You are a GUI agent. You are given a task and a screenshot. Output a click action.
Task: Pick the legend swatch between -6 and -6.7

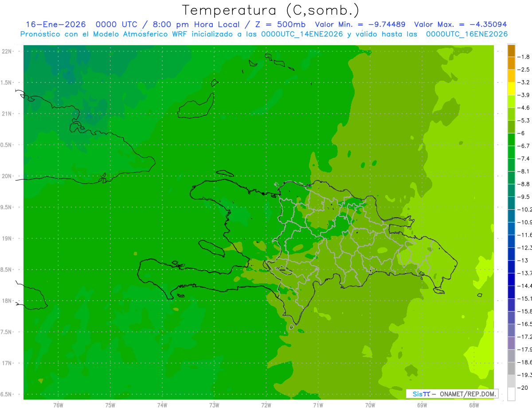511,140
